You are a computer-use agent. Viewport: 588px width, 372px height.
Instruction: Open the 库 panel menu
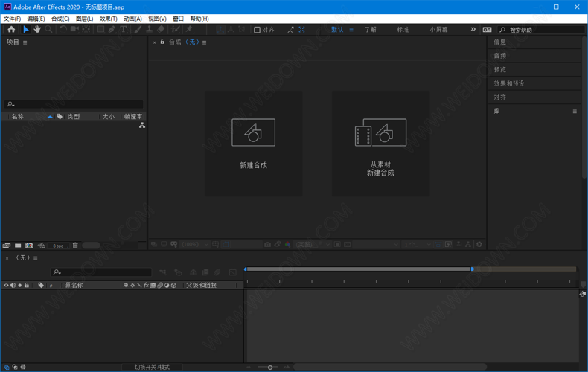575,112
